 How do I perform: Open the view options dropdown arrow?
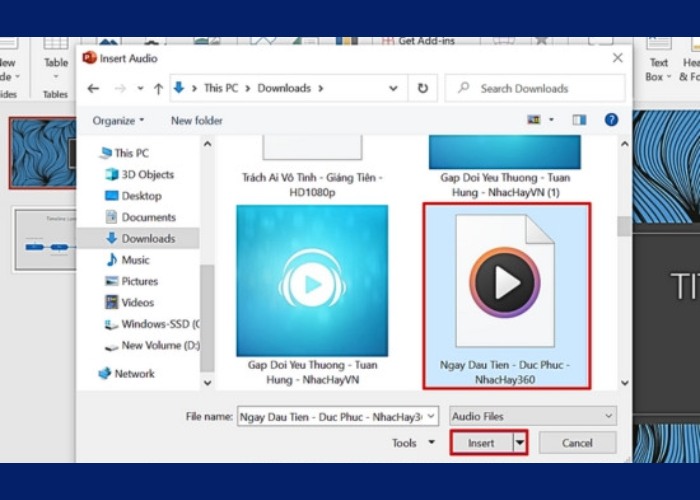551,120
